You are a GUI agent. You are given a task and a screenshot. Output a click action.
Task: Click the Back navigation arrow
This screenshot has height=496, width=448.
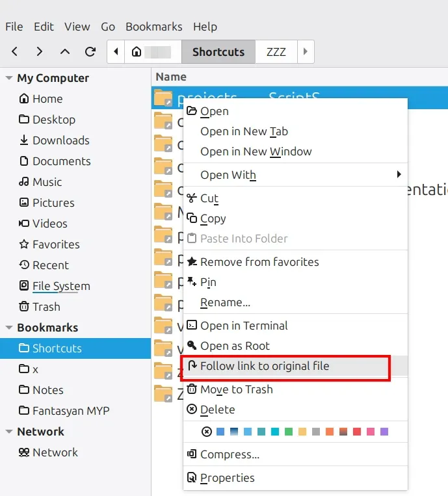point(15,51)
